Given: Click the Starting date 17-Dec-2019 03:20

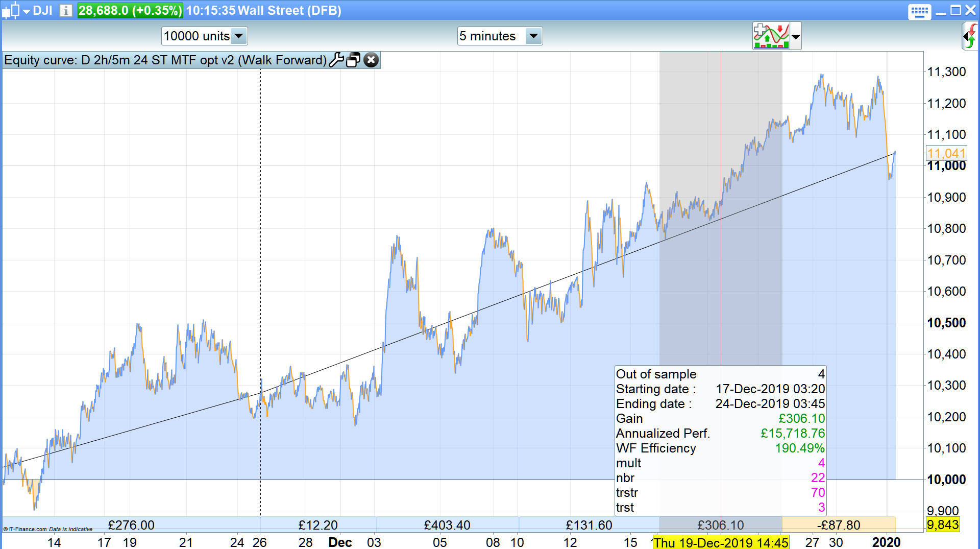Looking at the screenshot, I should (x=770, y=389).
